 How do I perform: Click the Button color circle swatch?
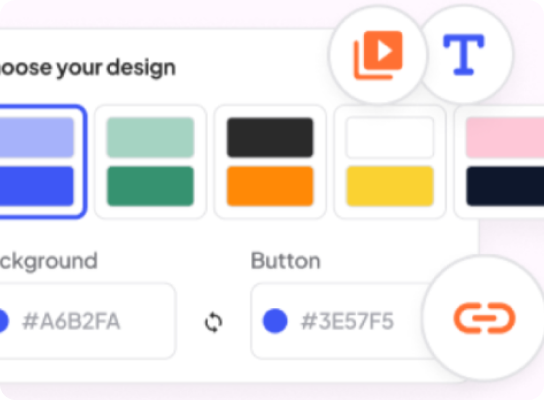click(x=275, y=321)
